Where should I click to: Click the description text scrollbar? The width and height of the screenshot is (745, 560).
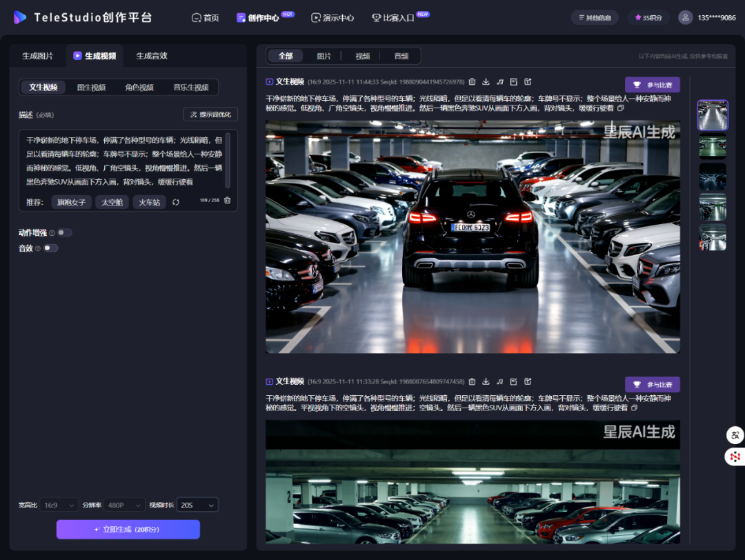click(x=228, y=159)
